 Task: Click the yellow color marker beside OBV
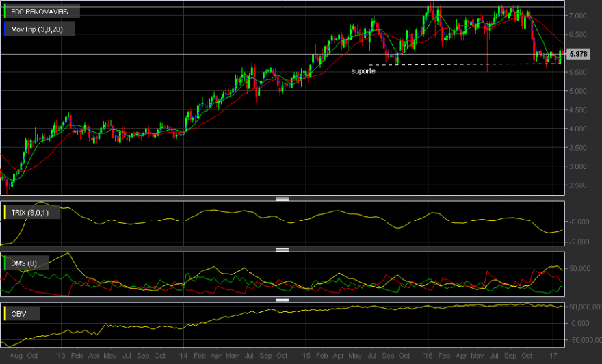pos(5,313)
